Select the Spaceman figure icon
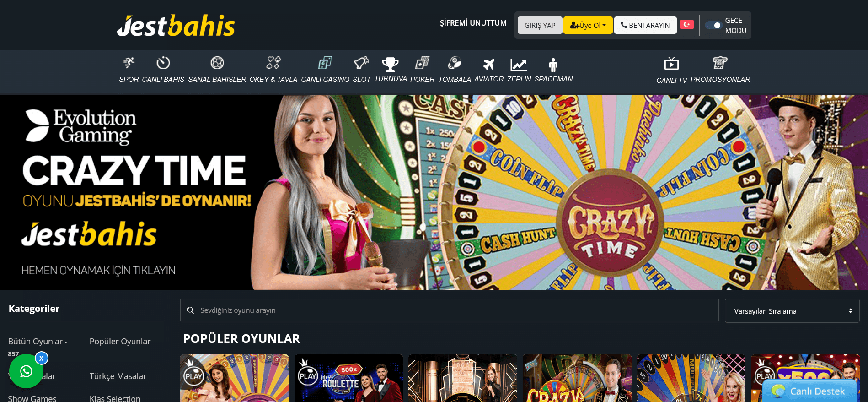Viewport: 868px width, 402px height. pyautogui.click(x=553, y=65)
